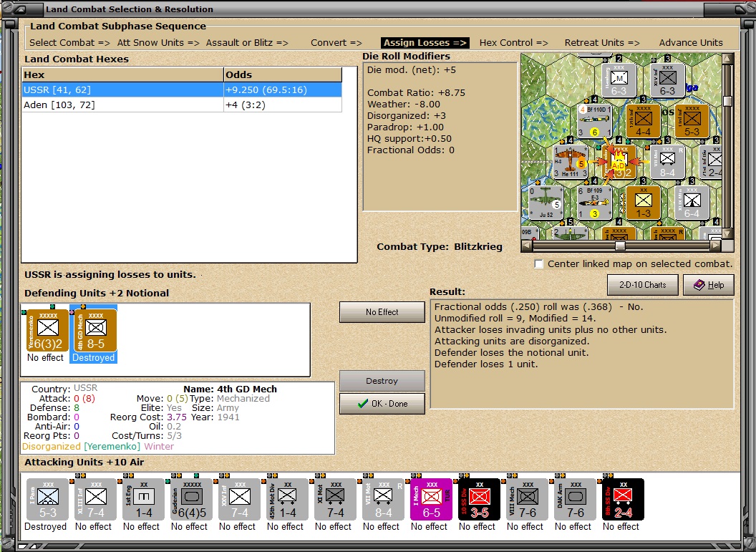This screenshot has width=756, height=552.
Task: Select the 8th SS Div 2-4 unit
Action: pos(623,499)
